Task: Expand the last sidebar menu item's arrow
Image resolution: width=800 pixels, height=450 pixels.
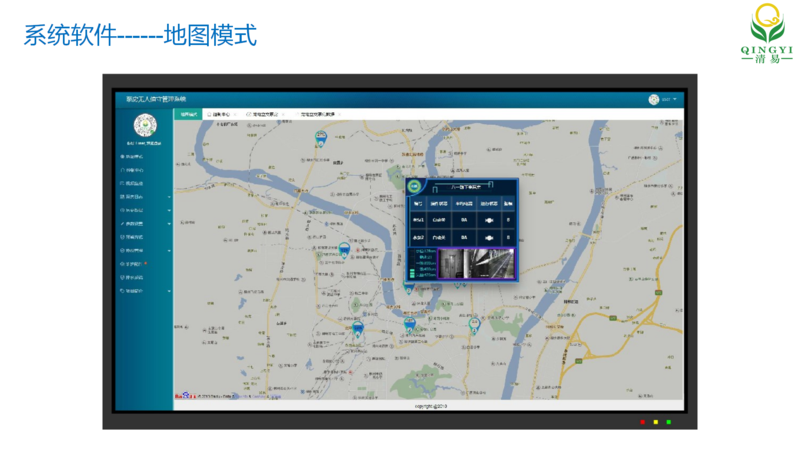Action: 169,290
